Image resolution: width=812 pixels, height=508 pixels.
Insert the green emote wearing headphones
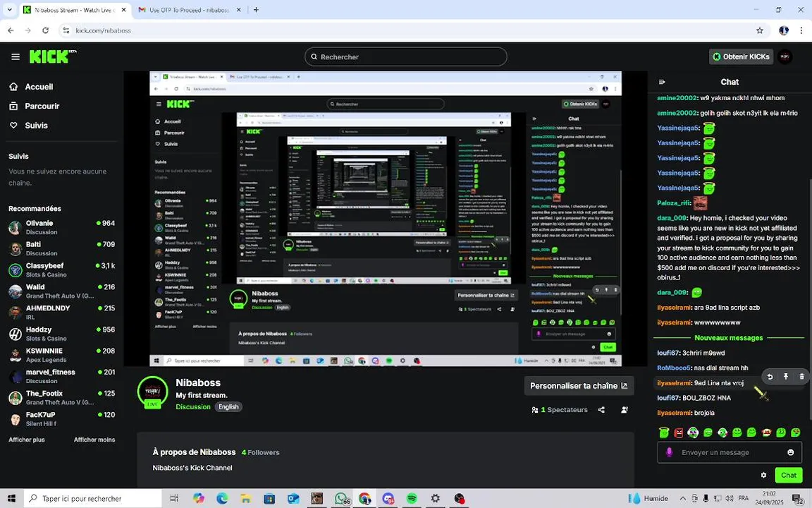tap(693, 433)
